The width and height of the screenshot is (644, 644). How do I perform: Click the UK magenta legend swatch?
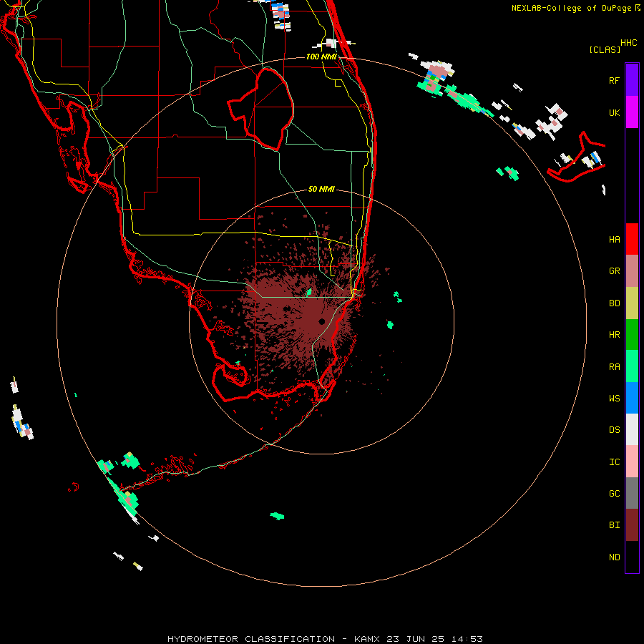click(632, 112)
